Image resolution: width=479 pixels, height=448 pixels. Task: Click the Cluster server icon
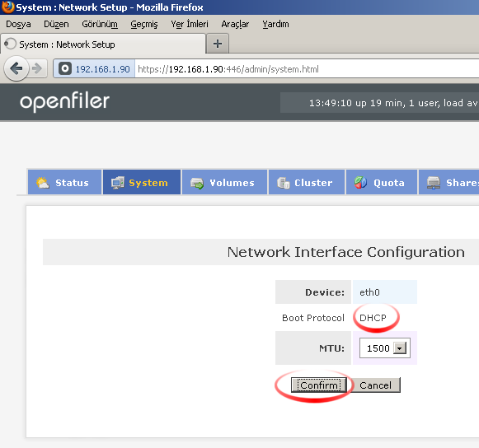(283, 183)
